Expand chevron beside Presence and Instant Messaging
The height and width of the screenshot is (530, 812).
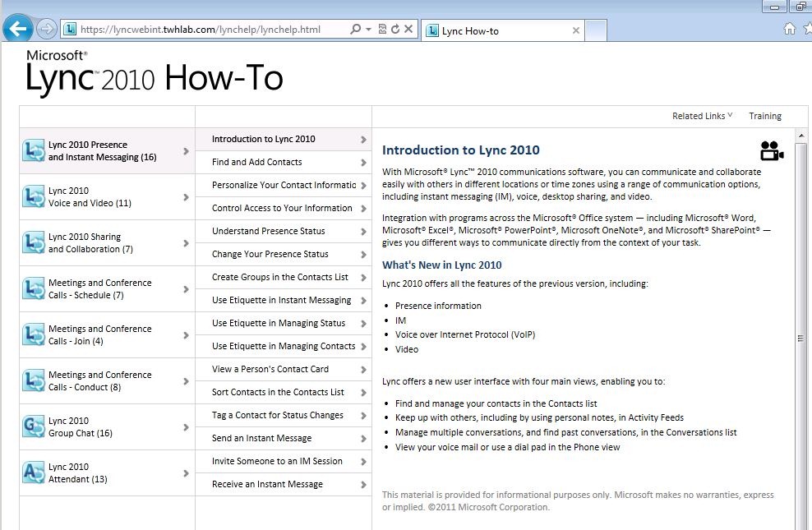pos(186,151)
